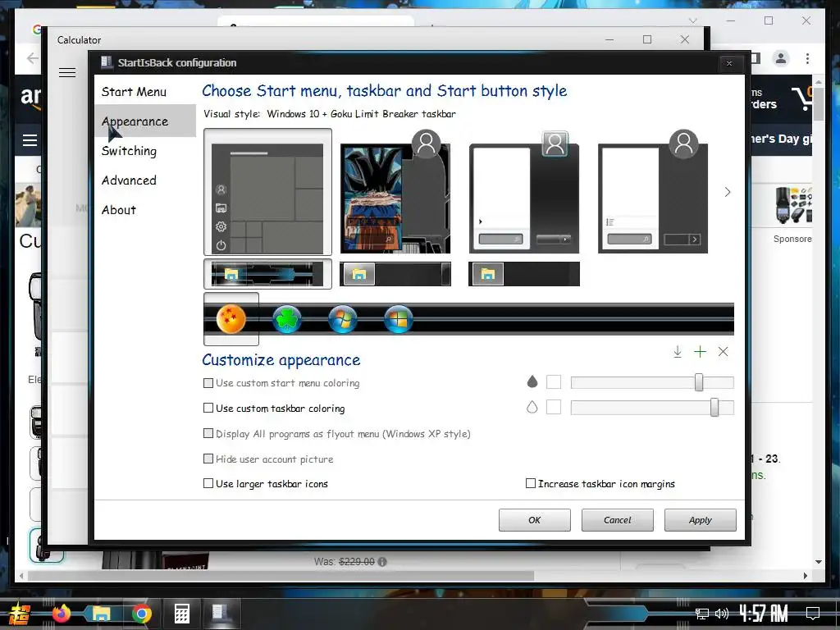Click the Cancel button
Screen dimensions: 840x630
pyautogui.click(x=617, y=519)
